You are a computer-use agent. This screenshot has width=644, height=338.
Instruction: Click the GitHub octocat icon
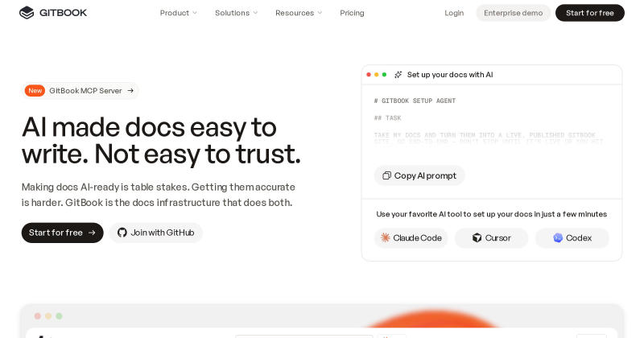pyautogui.click(x=122, y=233)
